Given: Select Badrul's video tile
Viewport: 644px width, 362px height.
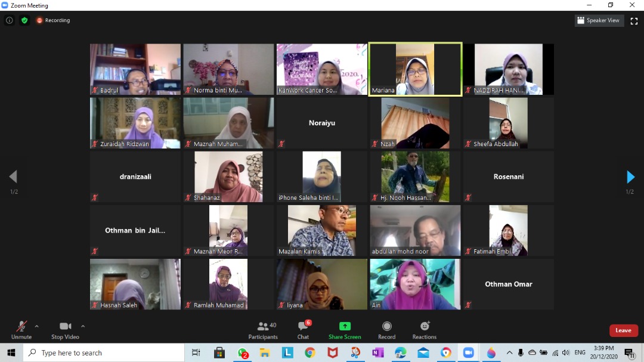Looking at the screenshot, I should click(135, 69).
